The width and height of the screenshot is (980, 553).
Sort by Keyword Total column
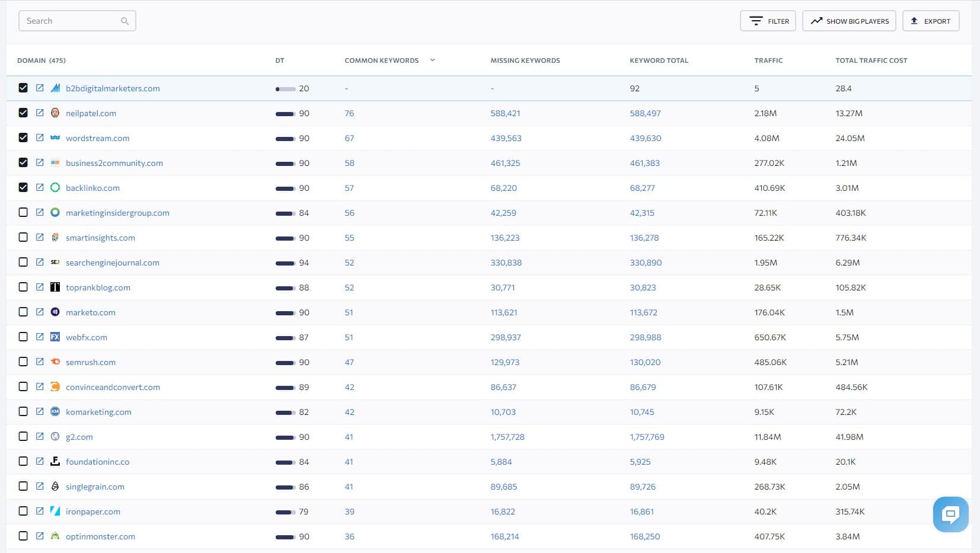[x=659, y=60]
